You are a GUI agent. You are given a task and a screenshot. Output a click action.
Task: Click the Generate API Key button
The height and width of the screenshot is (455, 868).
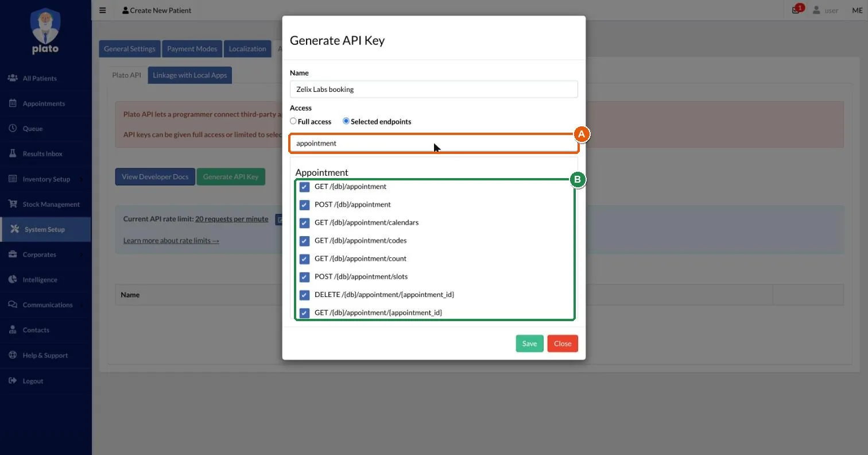pyautogui.click(x=231, y=176)
